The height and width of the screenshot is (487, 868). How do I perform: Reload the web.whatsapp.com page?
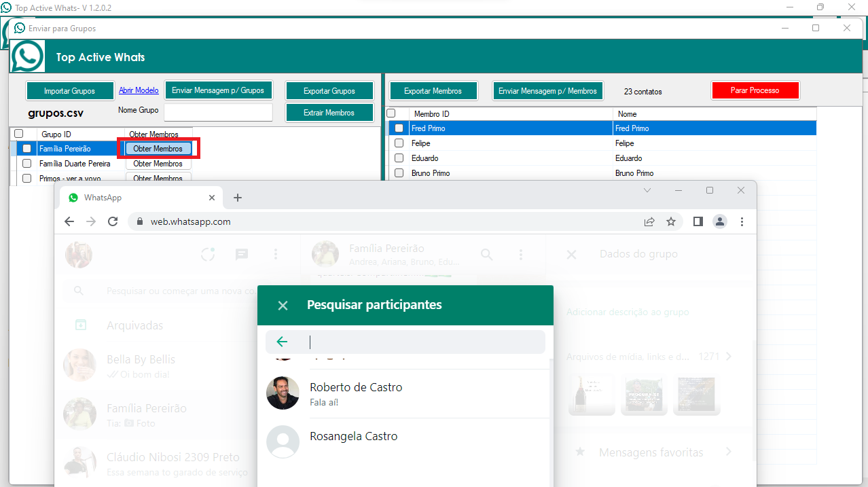point(113,221)
